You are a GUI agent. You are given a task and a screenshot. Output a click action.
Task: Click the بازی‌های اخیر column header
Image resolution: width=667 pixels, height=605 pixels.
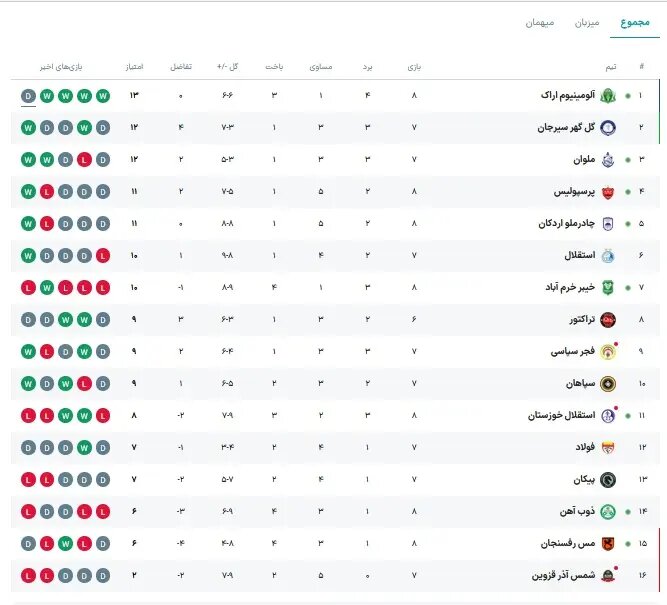pyautogui.click(x=62, y=66)
